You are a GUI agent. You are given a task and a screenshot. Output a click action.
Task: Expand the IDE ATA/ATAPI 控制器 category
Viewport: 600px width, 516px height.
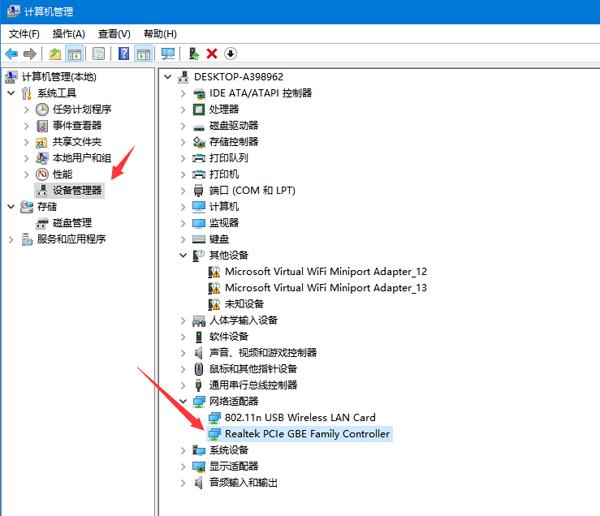183,93
